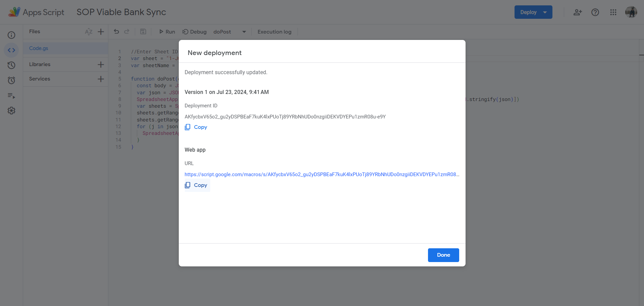
Task: Click the project title SOP Viable Bank Sync
Action: point(121,12)
